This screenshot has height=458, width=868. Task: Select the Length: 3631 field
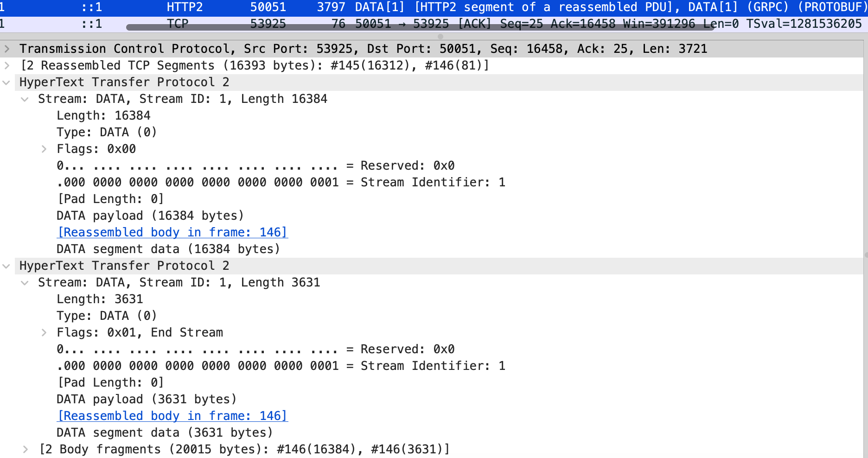(100, 299)
